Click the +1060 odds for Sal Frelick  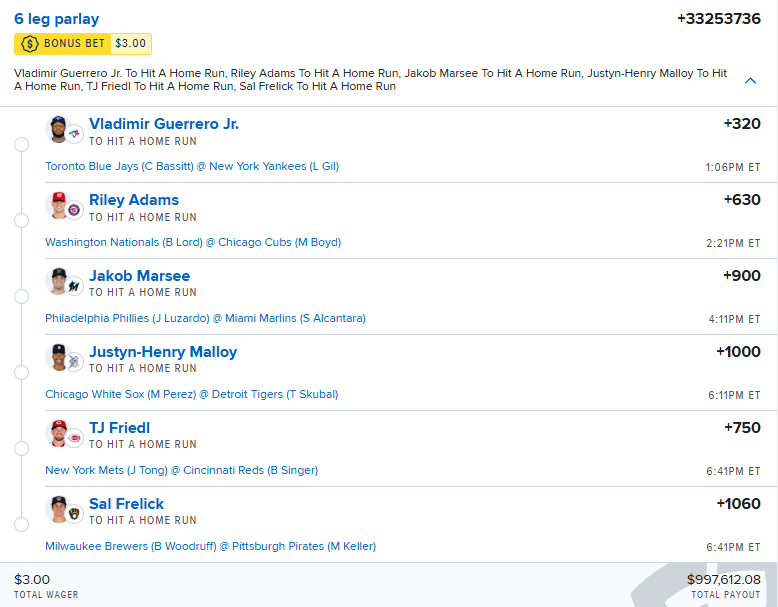click(738, 503)
